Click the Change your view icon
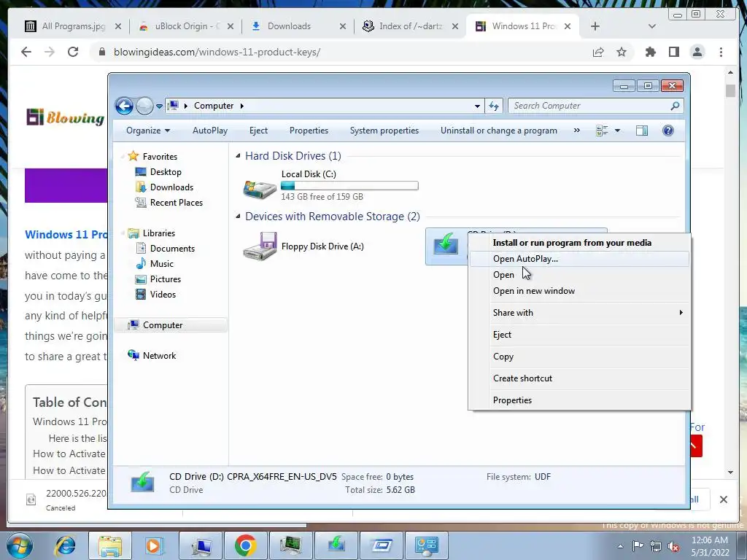Image resolution: width=747 pixels, height=560 pixels. (x=602, y=131)
